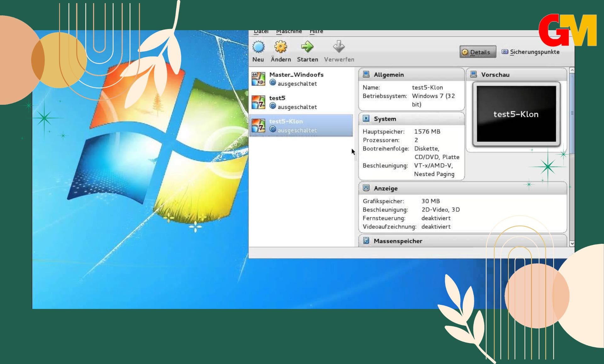Click the Bootreihenfolge value Diskette, CD/DVD, Platte
The width and height of the screenshot is (604, 364).
coord(437,153)
